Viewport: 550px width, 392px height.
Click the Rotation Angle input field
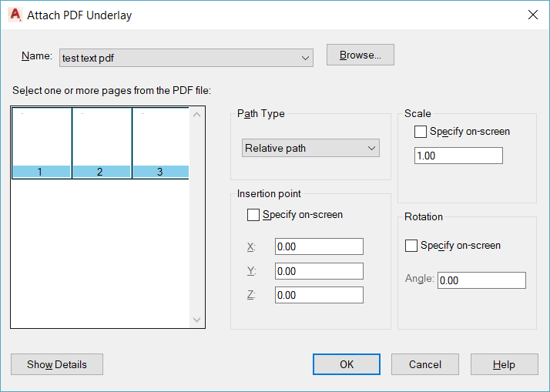pos(481,280)
